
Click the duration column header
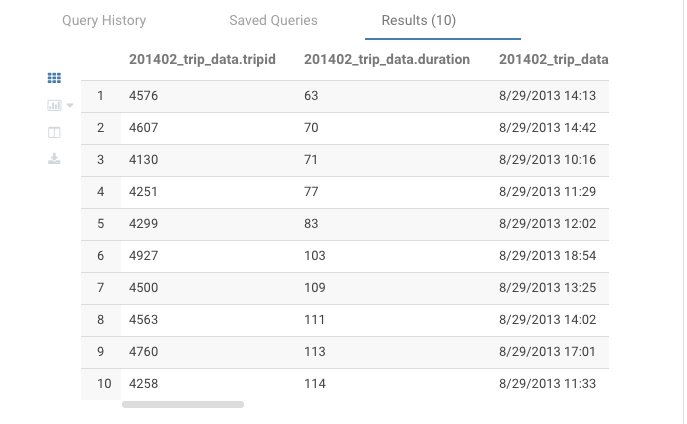(x=386, y=60)
